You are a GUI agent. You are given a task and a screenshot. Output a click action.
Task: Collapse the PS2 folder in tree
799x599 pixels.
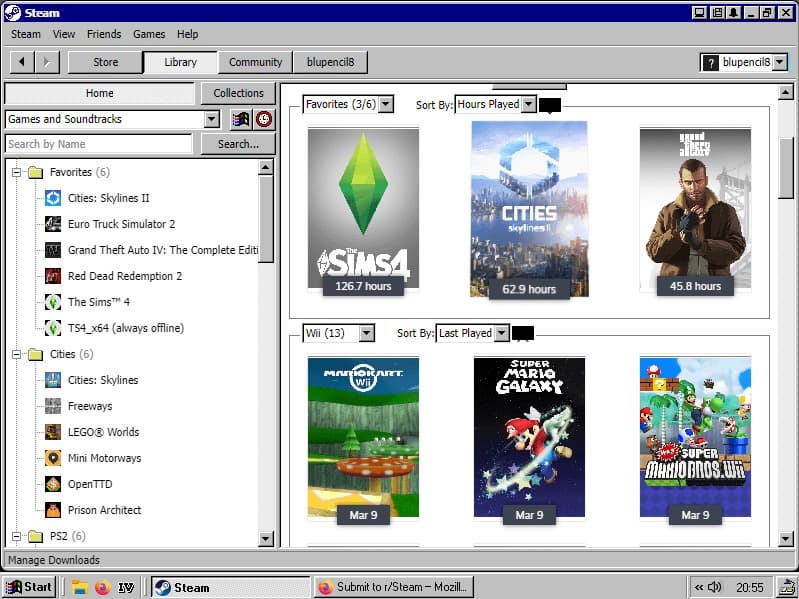pos(16,536)
